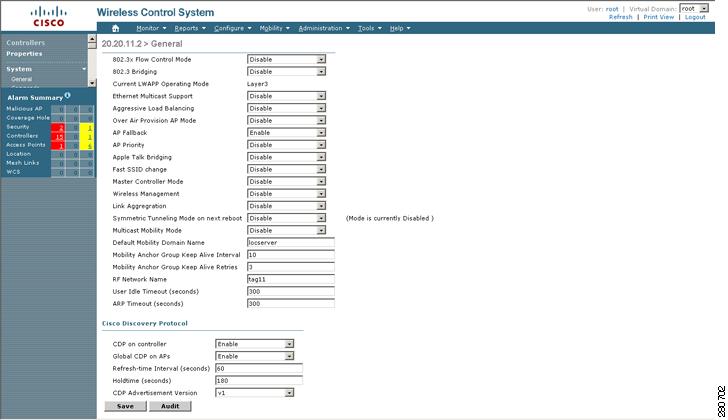Select General under System
This screenshot has width=728, height=420.
pyautogui.click(x=21, y=79)
